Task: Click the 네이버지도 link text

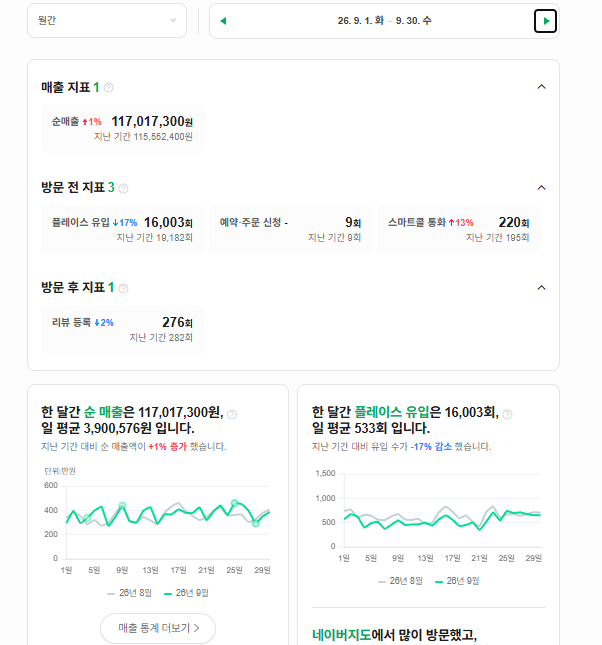Action: click(x=342, y=635)
